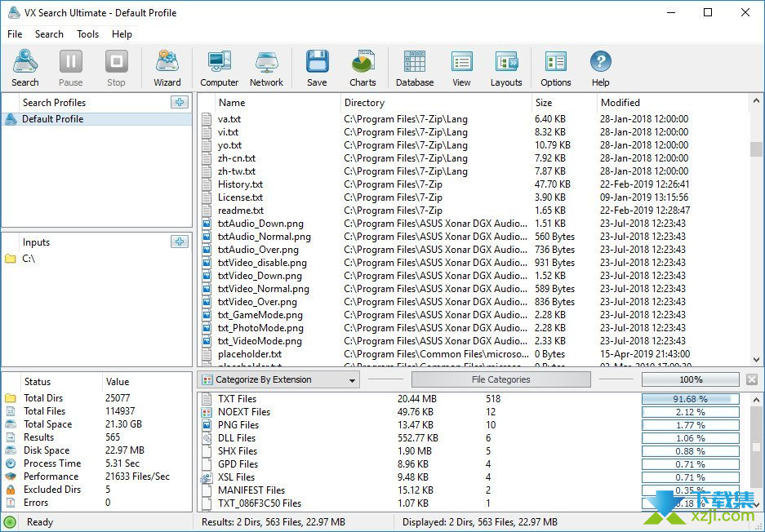The image size is (765, 532).
Task: Click the 2.12 % bar for NOEXT Files
Action: click(691, 412)
